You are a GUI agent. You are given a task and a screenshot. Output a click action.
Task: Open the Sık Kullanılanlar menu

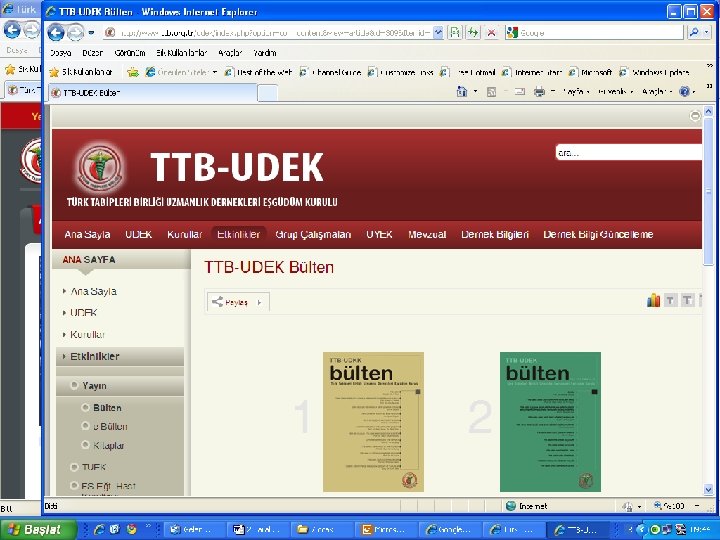click(x=181, y=53)
